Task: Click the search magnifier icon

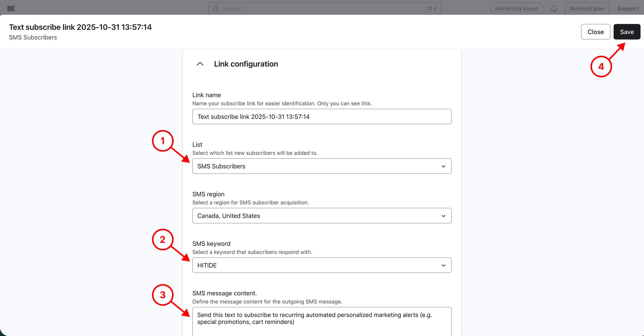Action: 216,9
